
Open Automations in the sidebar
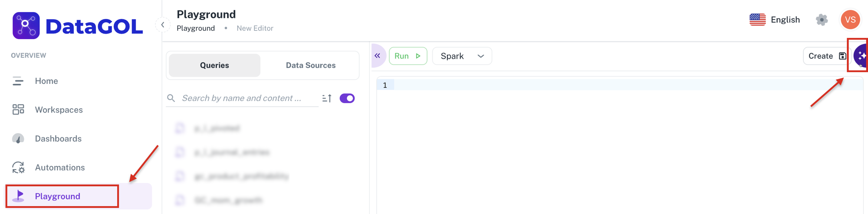[60, 167]
